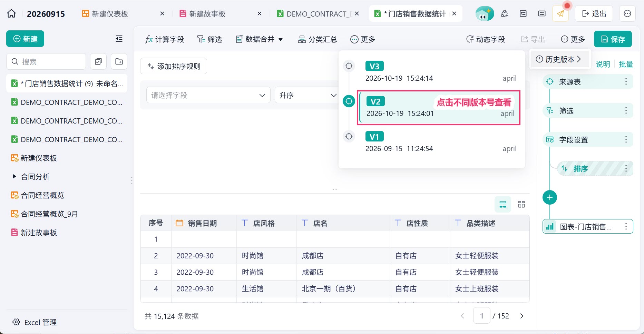The image size is (644, 334).
Task: Switch to list layout view icon
Action: [503, 204]
